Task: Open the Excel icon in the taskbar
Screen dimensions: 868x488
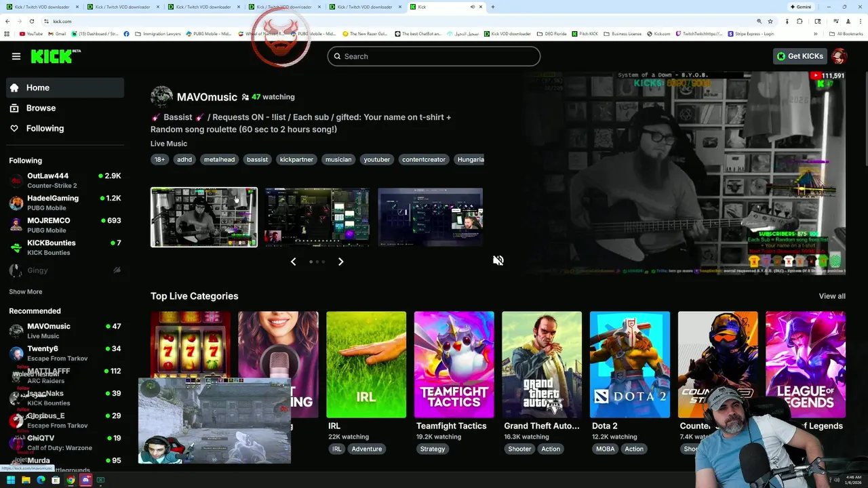Action: tap(100, 480)
